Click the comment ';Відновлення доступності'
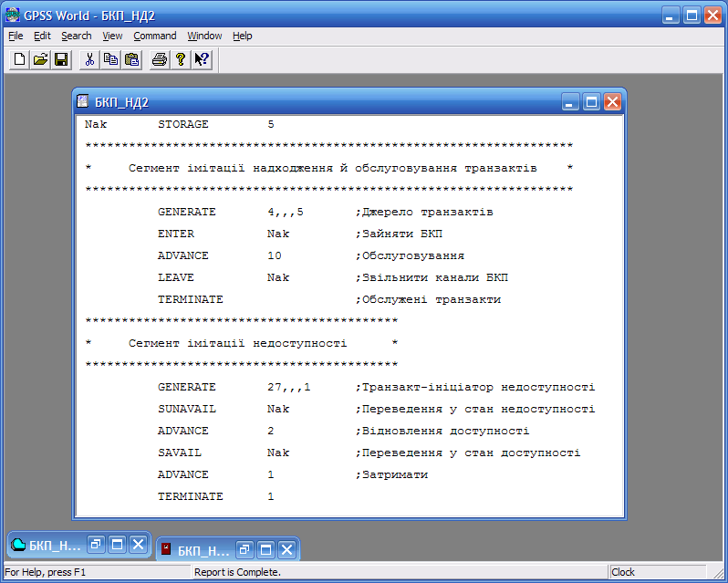Image resolution: width=728 pixels, height=583 pixels. click(442, 431)
